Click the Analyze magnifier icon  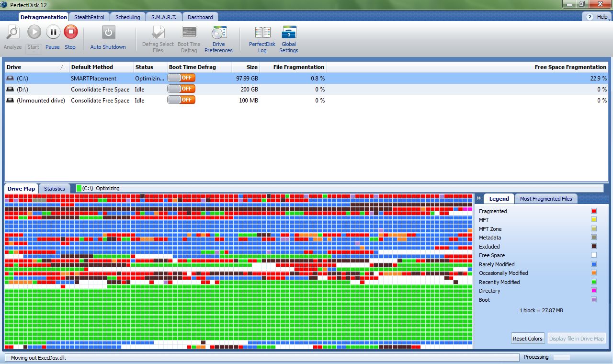pos(13,33)
